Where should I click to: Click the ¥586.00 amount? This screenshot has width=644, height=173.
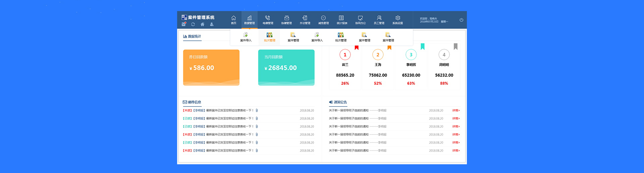[202, 68]
